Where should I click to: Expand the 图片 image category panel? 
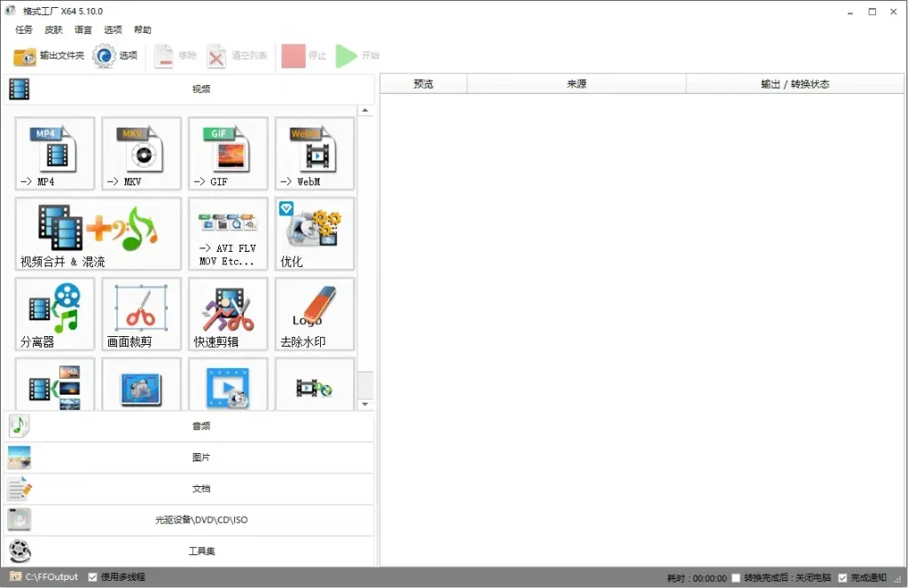coord(200,457)
